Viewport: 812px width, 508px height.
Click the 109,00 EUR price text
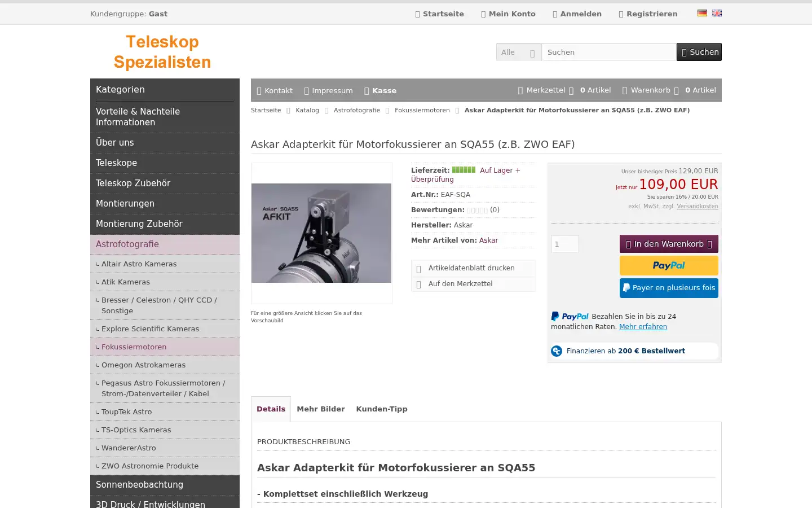tap(678, 185)
